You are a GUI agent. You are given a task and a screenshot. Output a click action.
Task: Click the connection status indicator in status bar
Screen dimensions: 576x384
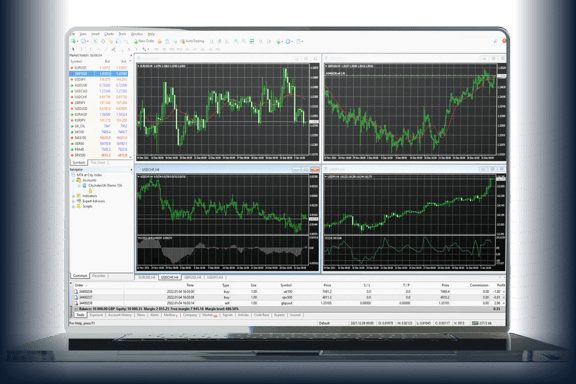pyautogui.click(x=482, y=323)
